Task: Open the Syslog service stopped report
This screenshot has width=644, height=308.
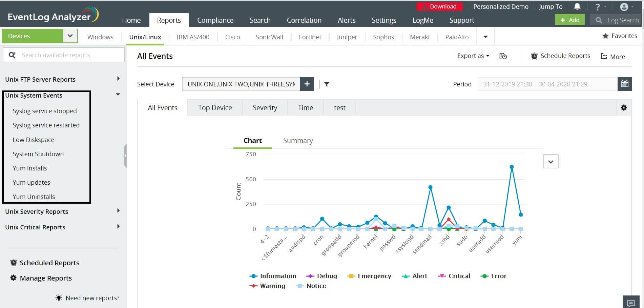Action: coord(45,111)
